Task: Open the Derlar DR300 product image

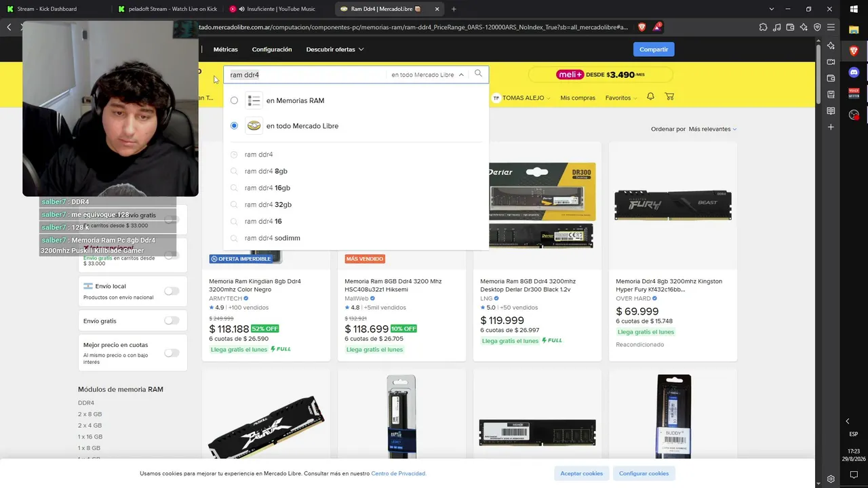Action: pos(537,205)
